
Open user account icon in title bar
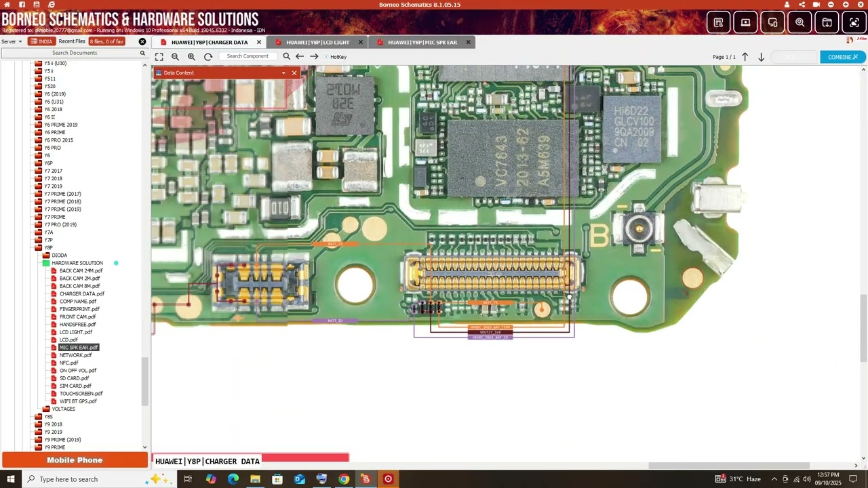pos(787,5)
